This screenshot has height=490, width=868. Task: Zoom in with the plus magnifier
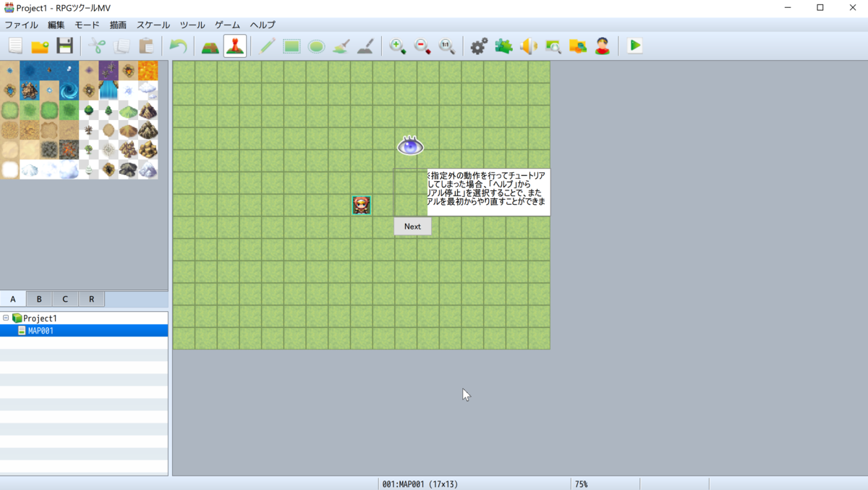coord(397,46)
